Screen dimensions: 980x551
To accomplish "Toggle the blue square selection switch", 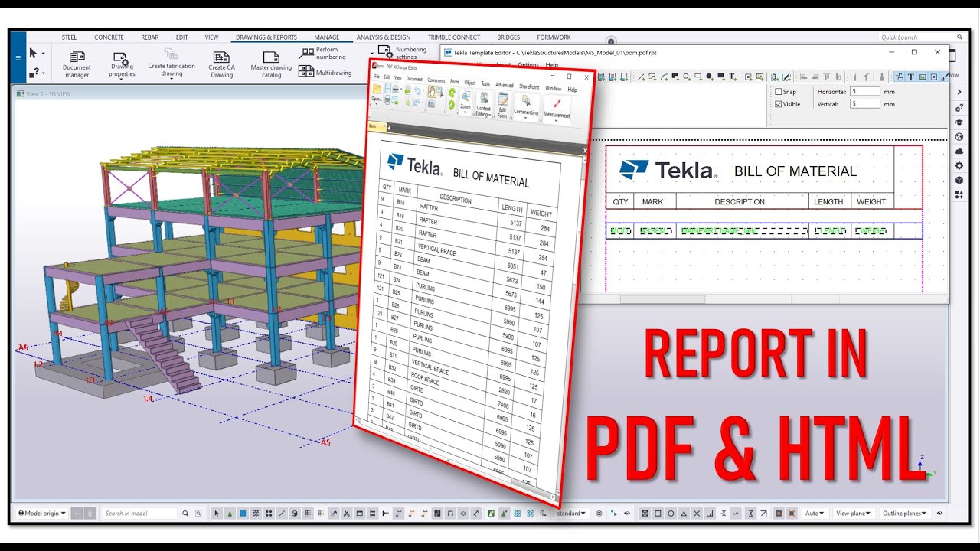I will pyautogui.click(x=243, y=514).
